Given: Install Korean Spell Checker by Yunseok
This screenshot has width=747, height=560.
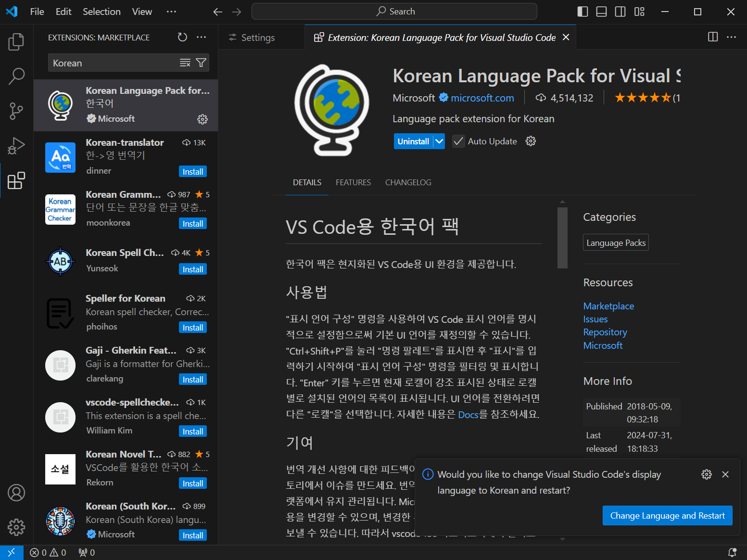Looking at the screenshot, I should point(193,269).
